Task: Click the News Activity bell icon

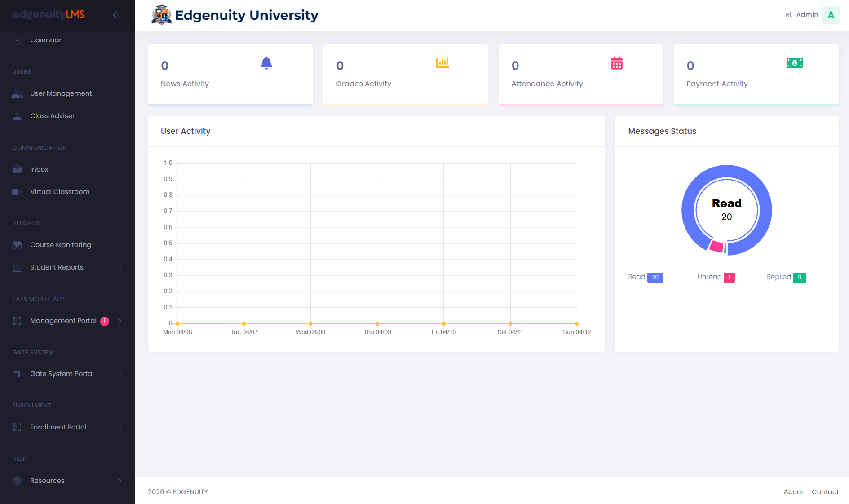Action: pos(266,63)
